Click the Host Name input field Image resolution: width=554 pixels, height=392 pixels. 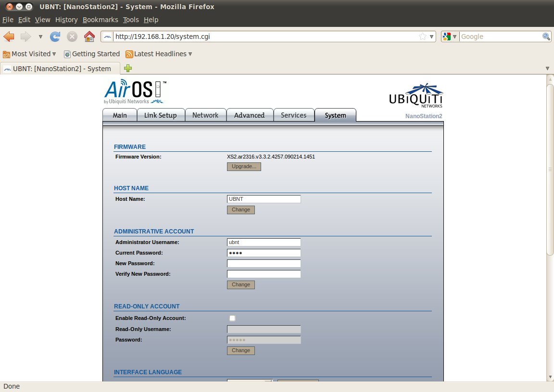tap(264, 199)
